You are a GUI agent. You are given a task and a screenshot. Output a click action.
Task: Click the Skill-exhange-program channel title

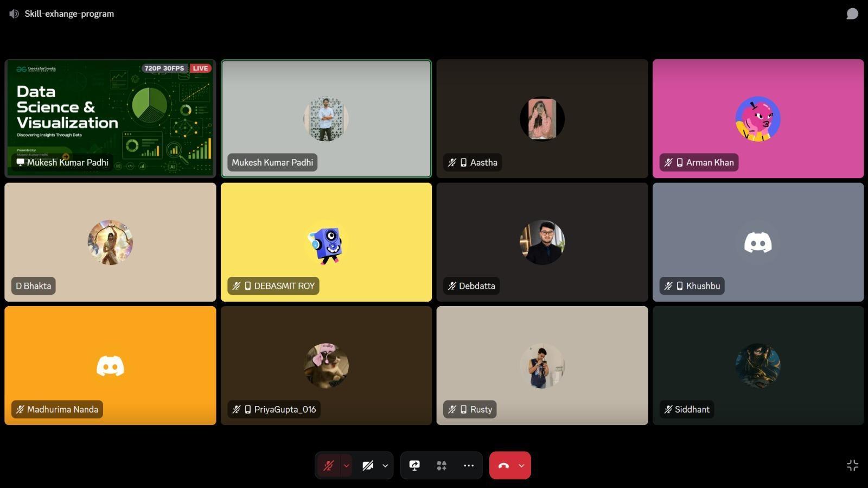pyautogui.click(x=69, y=14)
